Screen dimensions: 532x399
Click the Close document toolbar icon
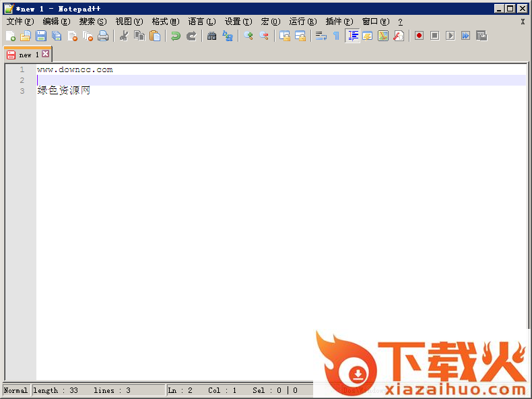click(x=72, y=36)
